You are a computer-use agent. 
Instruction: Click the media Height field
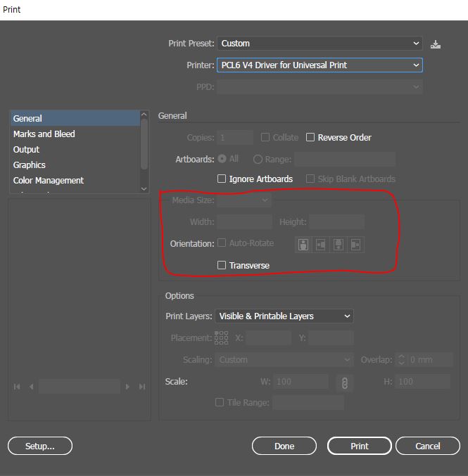(x=336, y=221)
